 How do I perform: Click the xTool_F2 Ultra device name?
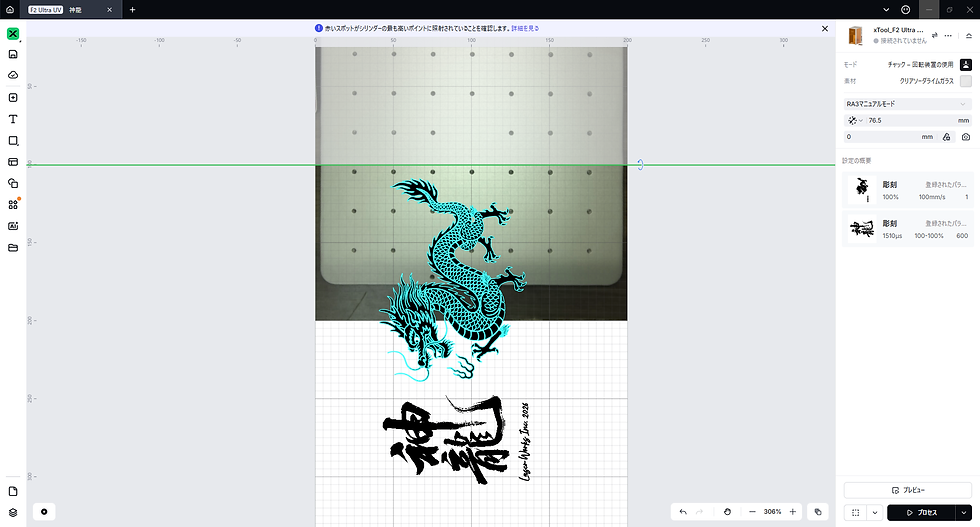click(x=898, y=30)
